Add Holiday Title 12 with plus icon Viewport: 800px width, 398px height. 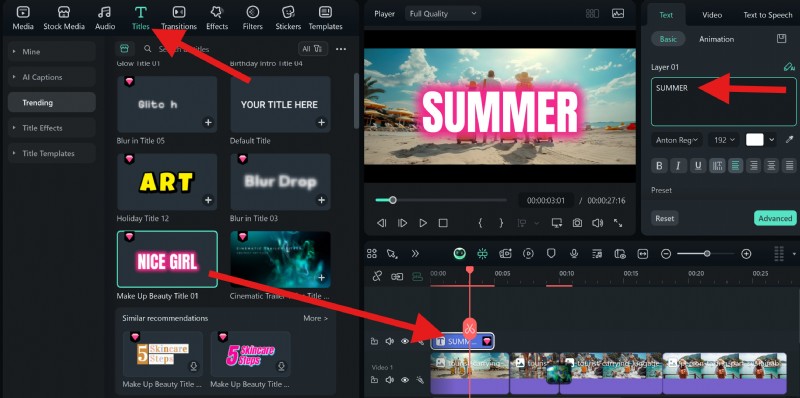pos(208,200)
